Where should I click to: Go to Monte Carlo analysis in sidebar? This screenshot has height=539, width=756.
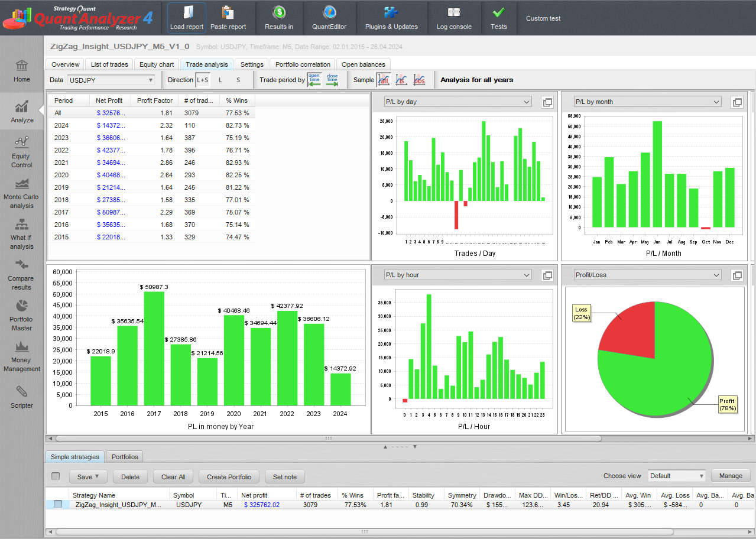pyautogui.click(x=22, y=193)
